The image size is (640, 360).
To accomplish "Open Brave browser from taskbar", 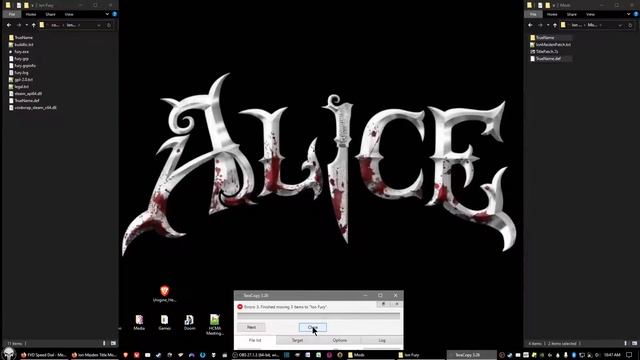I will [x=126, y=355].
